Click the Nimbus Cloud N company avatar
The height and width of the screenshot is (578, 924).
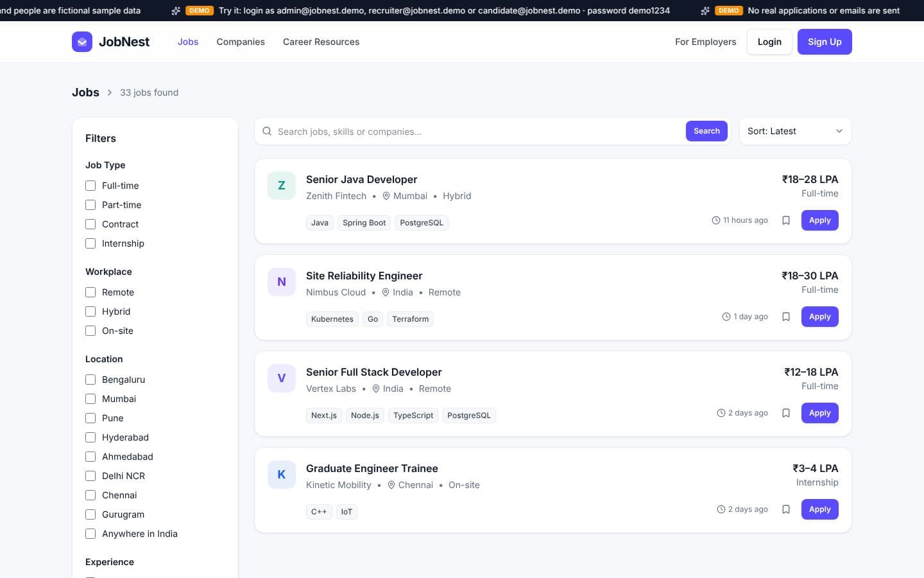tap(282, 282)
